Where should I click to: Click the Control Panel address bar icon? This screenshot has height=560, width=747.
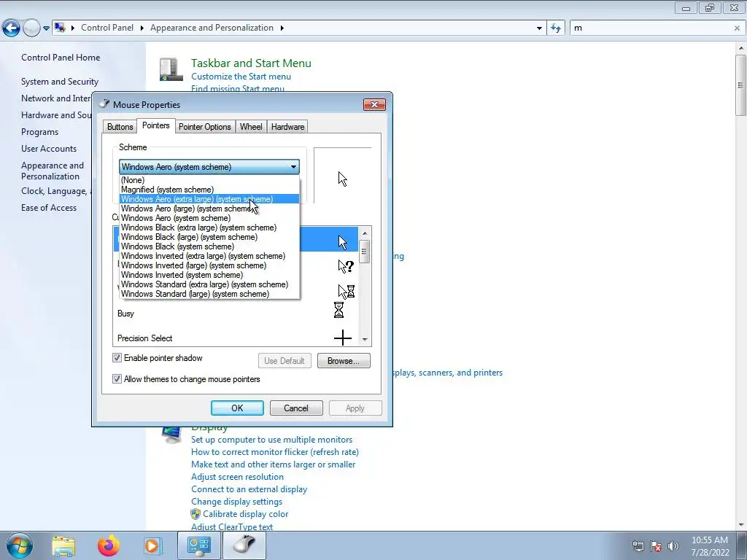tap(60, 28)
